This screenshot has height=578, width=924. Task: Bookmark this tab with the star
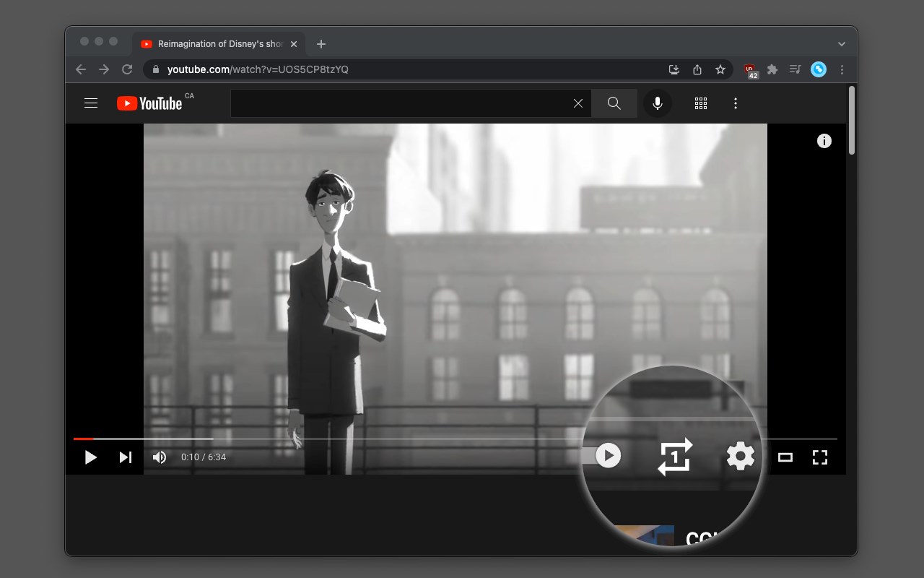720,69
